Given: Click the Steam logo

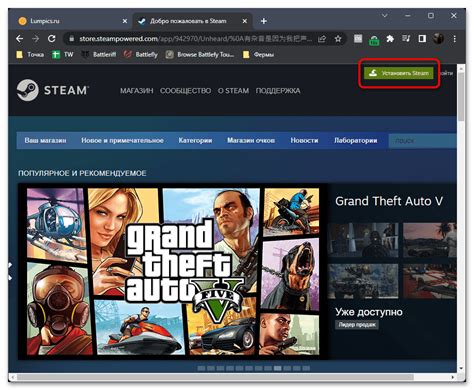Looking at the screenshot, I should [53, 90].
